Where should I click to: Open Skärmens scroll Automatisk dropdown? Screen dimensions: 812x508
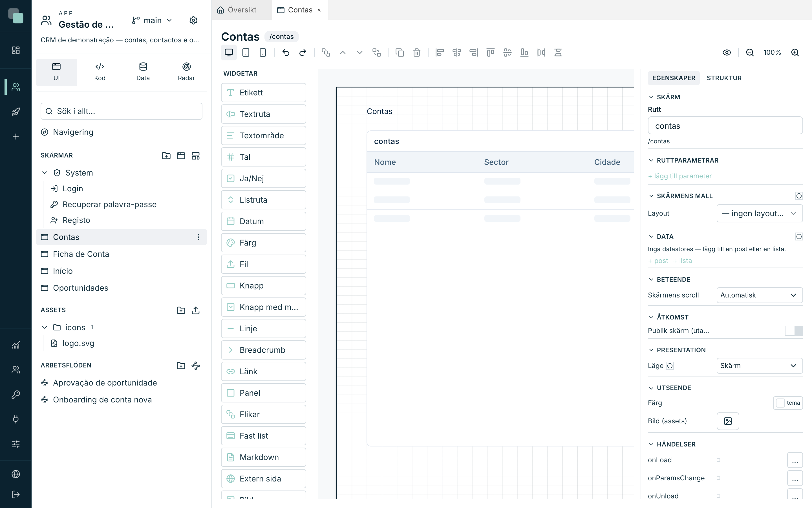759,295
